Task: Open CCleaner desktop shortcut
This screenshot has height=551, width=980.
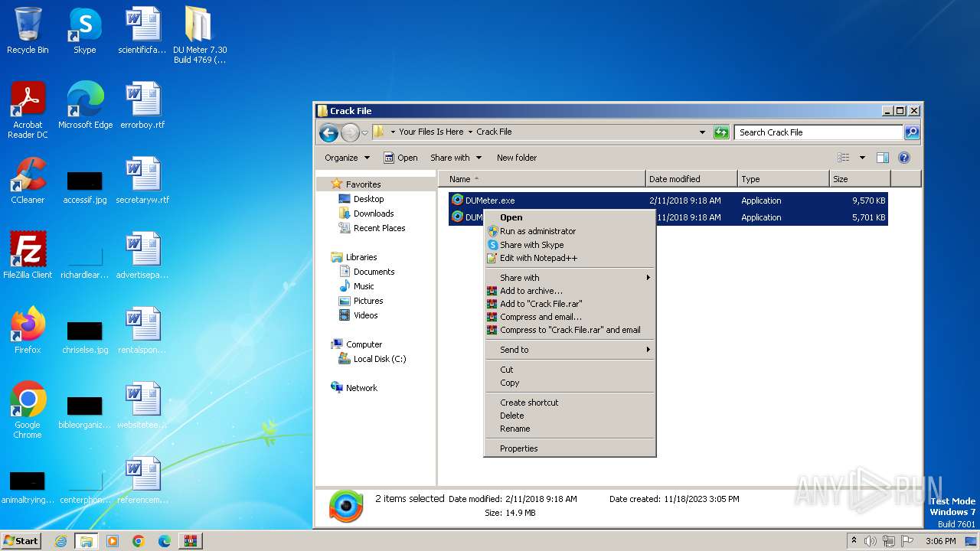Action: tap(28, 181)
